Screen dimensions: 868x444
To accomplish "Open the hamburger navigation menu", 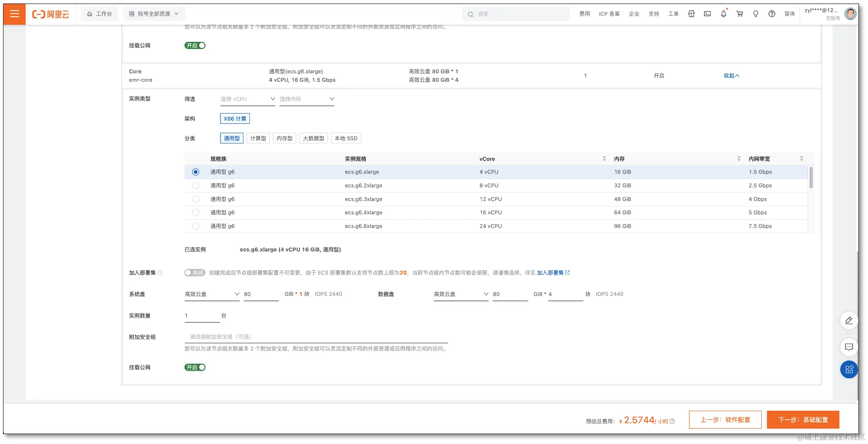I will [x=15, y=14].
